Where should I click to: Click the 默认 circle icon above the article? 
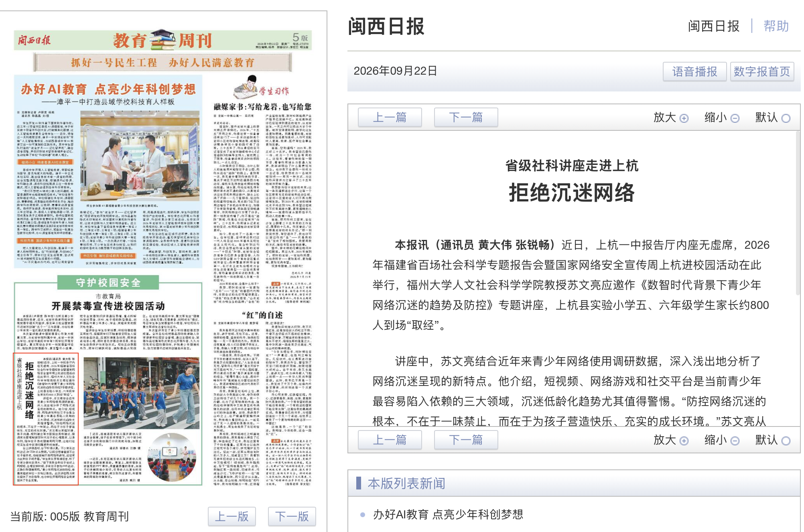[786, 118]
